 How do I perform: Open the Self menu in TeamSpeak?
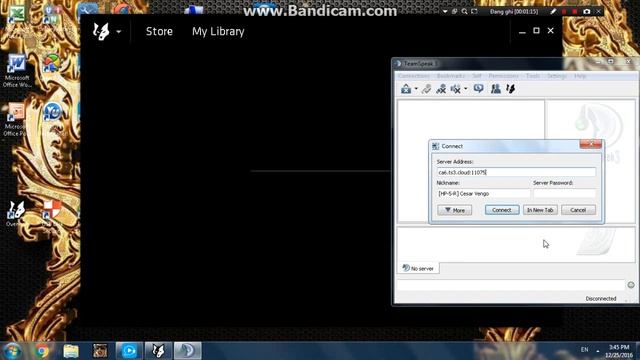point(477,76)
